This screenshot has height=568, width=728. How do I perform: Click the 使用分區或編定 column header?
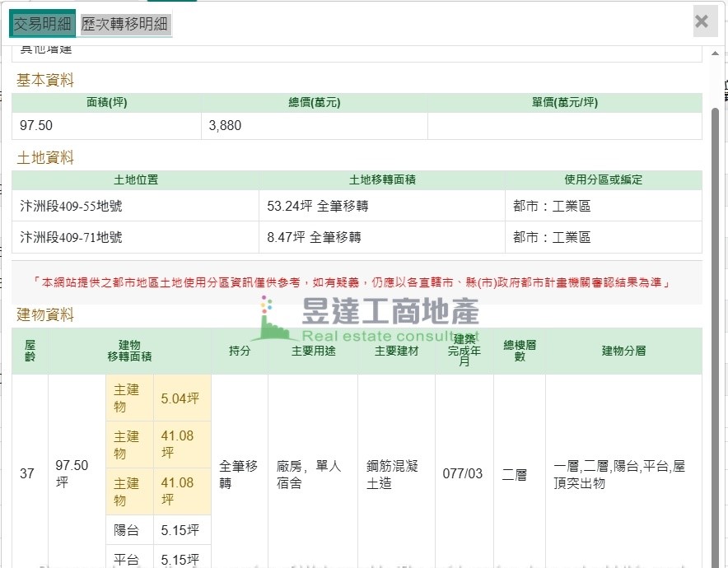pos(603,179)
